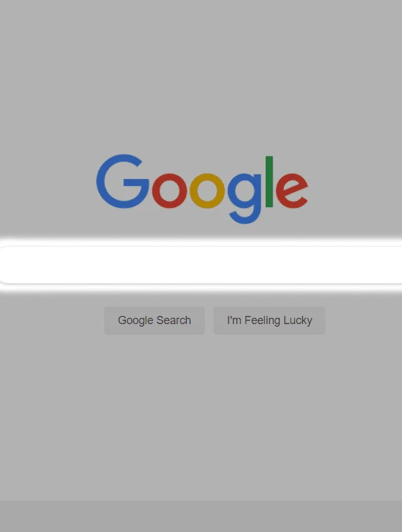Click the red e in Google logo

(x=292, y=191)
